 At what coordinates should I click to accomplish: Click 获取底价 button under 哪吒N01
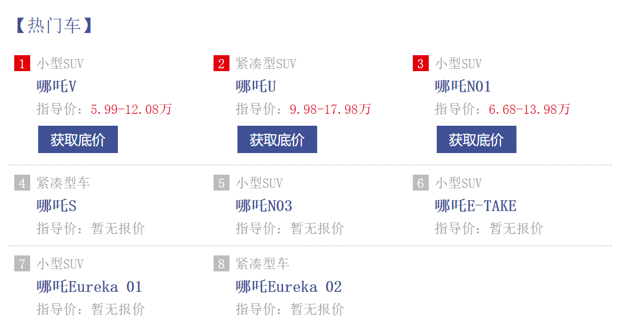coord(477,139)
